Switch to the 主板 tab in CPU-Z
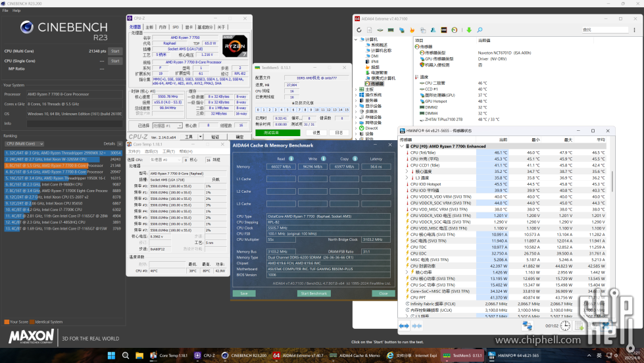Viewport: 644px width, 363px height. pyautogui.click(x=149, y=27)
